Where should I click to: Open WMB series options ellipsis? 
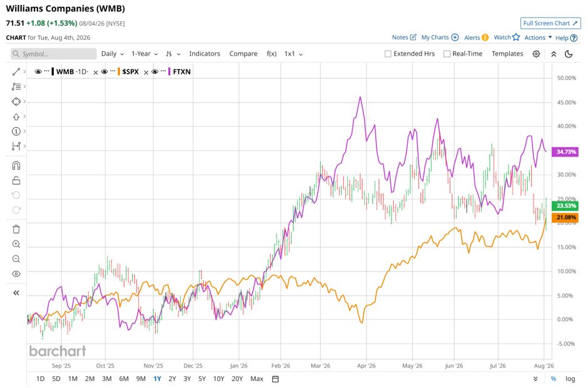pos(46,71)
